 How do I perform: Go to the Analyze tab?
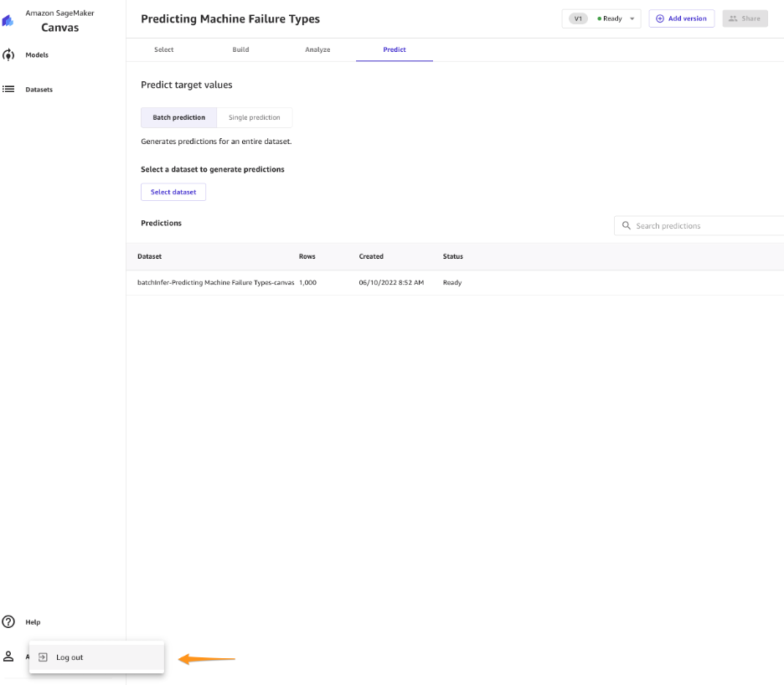(317, 49)
